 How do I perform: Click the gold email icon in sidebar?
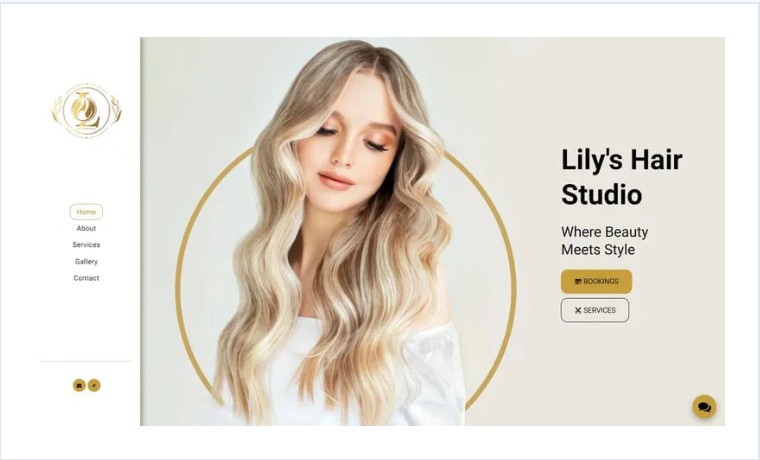pos(79,385)
